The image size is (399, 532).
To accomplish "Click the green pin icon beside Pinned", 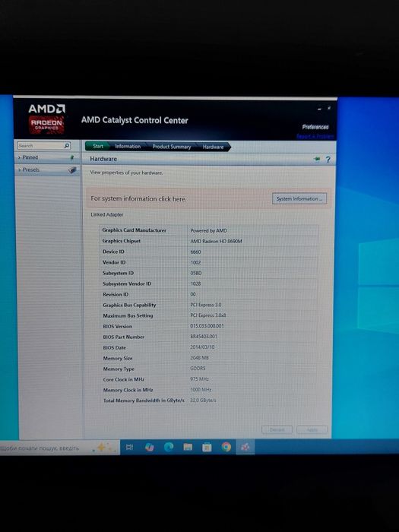I will tap(71, 157).
